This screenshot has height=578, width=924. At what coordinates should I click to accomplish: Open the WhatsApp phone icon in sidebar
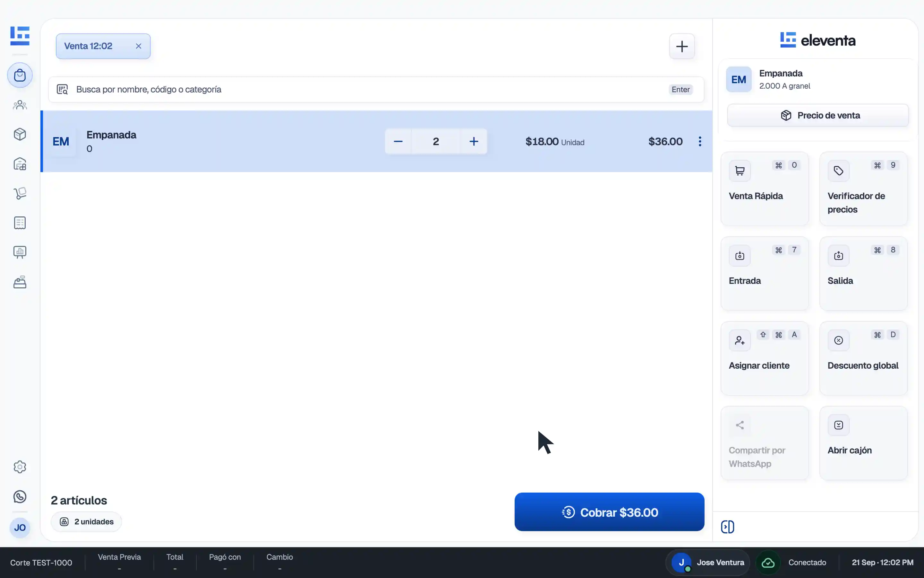click(x=20, y=496)
